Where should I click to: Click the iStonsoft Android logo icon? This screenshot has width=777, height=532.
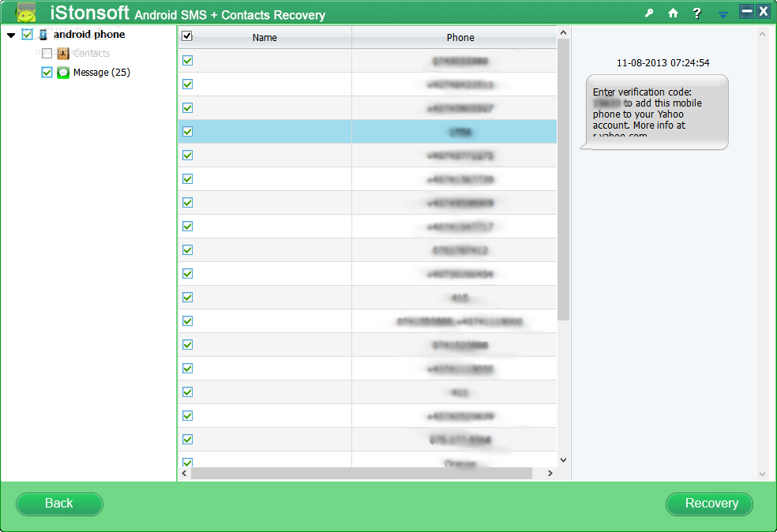click(26, 13)
